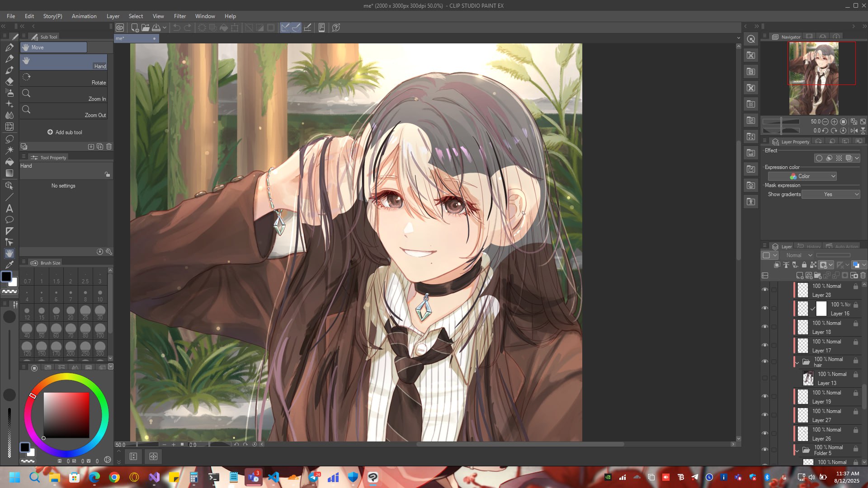Select the Balloon tool
The image size is (868, 488).
click(x=9, y=220)
